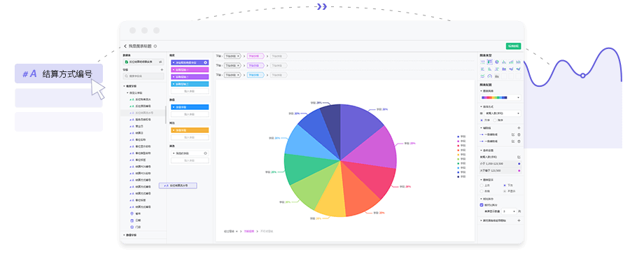Select the pie chart type icon
Image resolution: width=644 pixels, height=259 pixels.
click(496, 62)
